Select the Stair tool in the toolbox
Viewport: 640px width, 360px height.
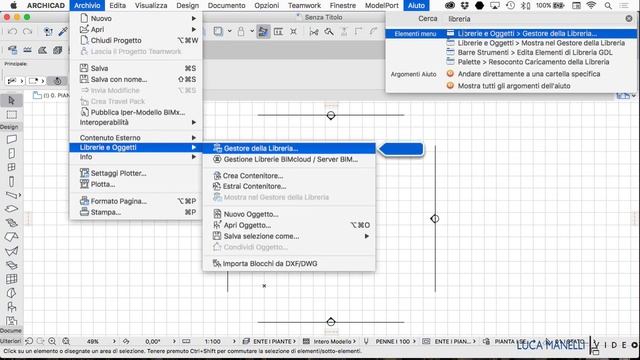pos(11,223)
